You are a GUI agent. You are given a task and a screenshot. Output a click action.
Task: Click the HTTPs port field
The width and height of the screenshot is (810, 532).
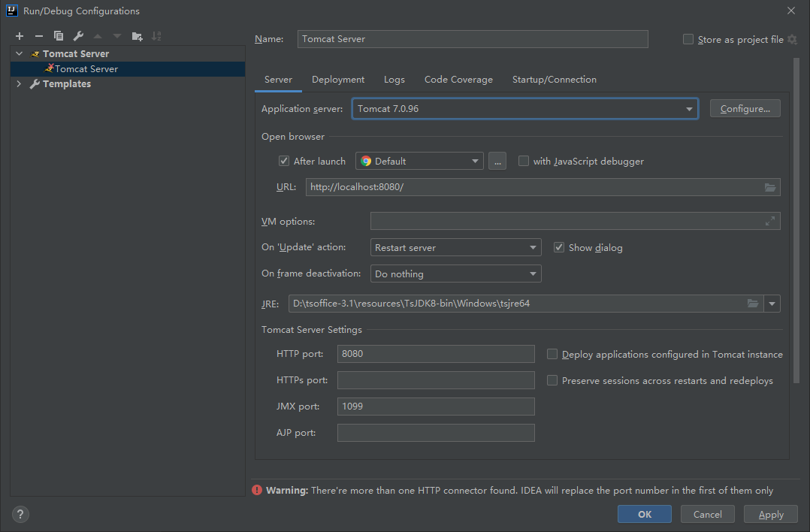tap(436, 380)
